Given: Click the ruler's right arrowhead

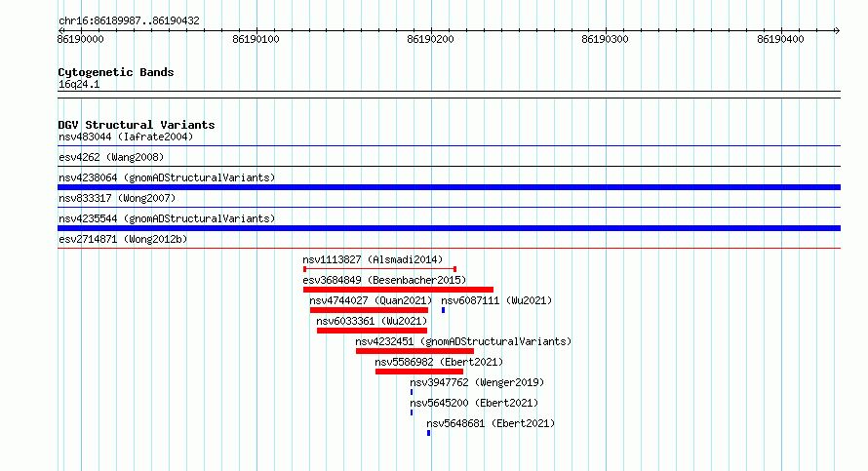Looking at the screenshot, I should click(x=837, y=30).
